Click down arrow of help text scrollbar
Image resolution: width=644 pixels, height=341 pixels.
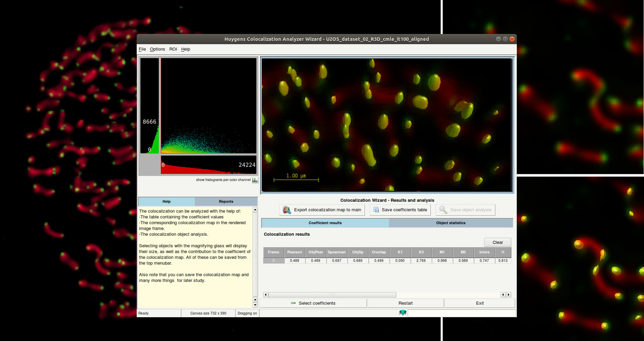(255, 305)
